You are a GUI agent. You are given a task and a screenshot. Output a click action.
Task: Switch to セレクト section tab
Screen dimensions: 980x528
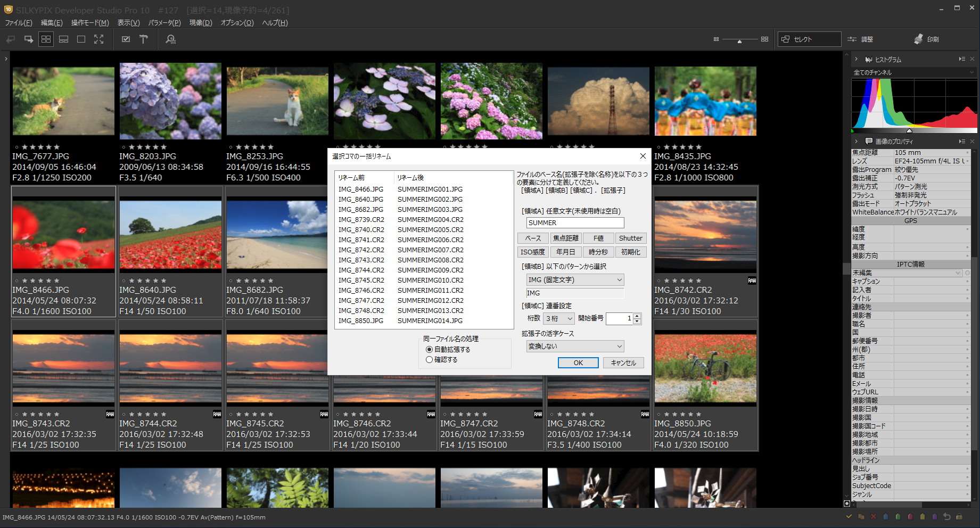[x=810, y=39]
